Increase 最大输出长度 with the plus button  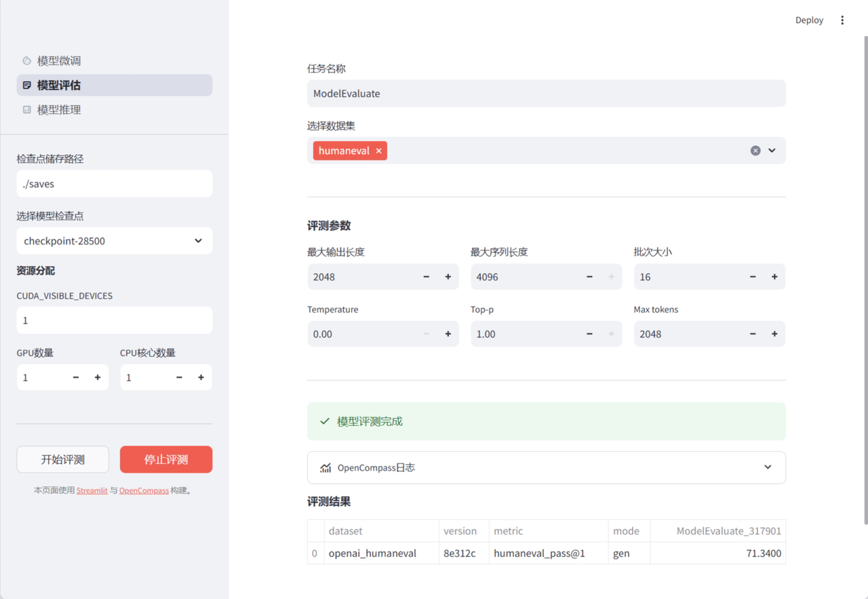click(448, 277)
